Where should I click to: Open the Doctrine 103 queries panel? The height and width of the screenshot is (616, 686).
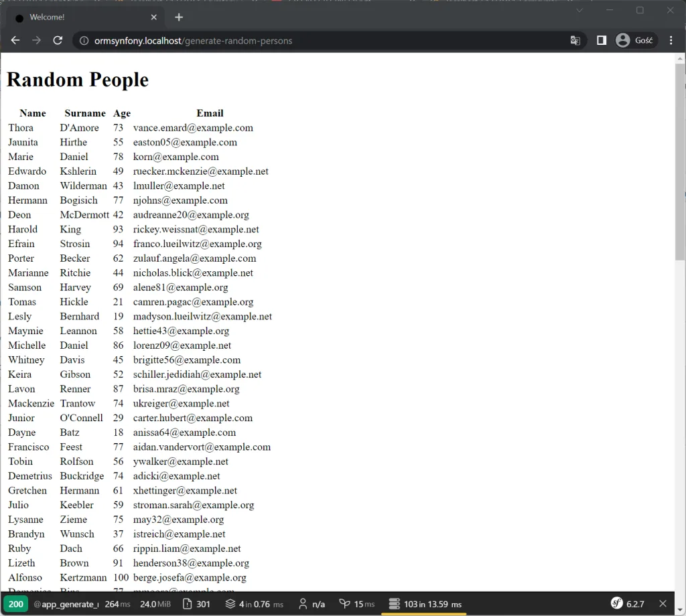tap(425, 604)
